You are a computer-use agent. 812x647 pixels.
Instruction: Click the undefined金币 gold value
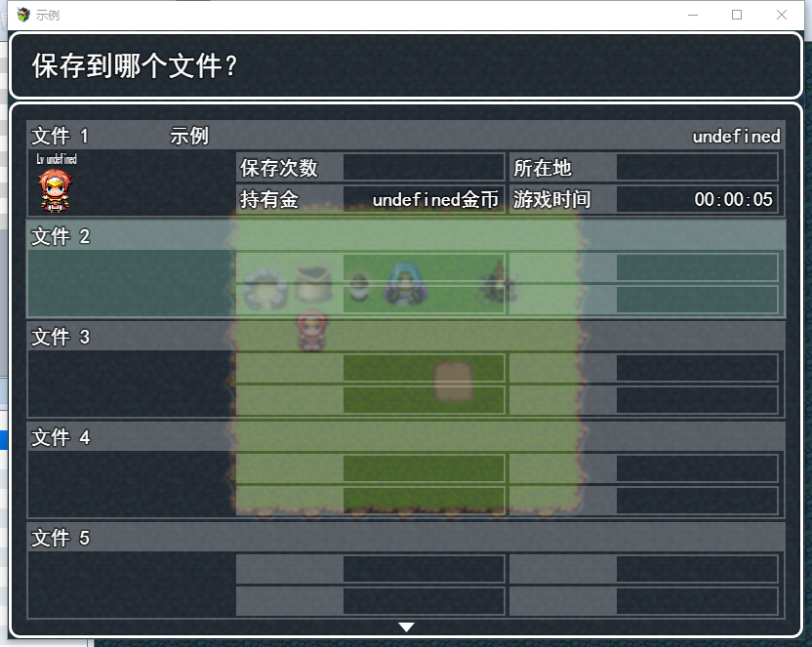point(435,199)
